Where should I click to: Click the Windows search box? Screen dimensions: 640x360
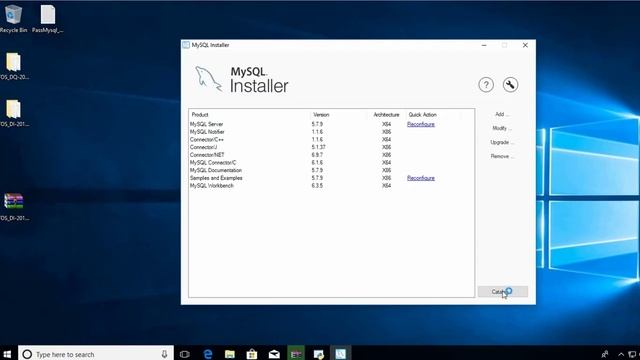click(x=96, y=354)
